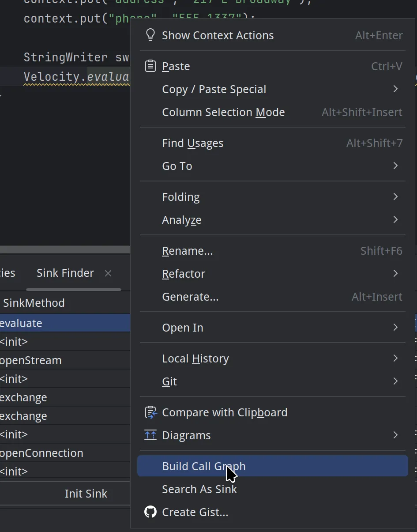The width and height of the screenshot is (417, 532).
Task: Select Find Usages from context menu
Action: click(193, 143)
